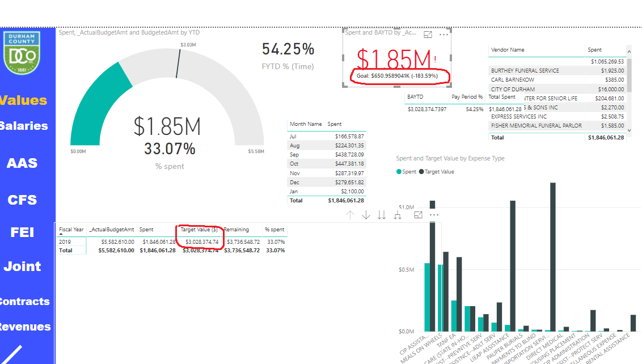Click the Target Value legend swatch
Screen dimensions: 642x364
421,172
